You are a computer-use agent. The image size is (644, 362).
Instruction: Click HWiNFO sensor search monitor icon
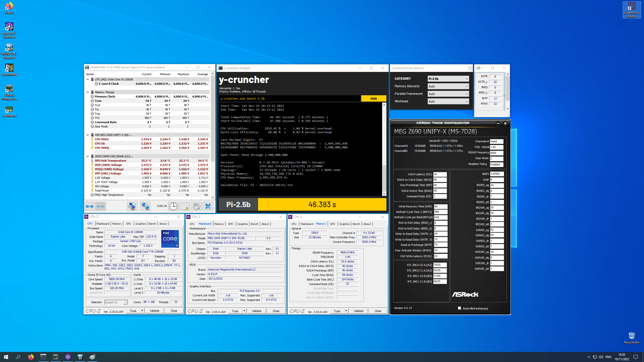click(132, 206)
